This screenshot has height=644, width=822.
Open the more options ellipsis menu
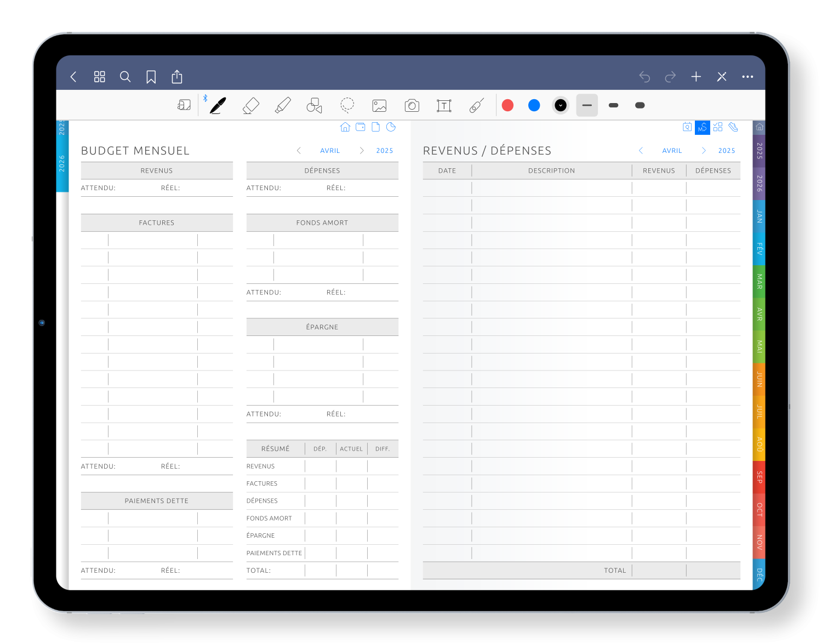tap(747, 77)
